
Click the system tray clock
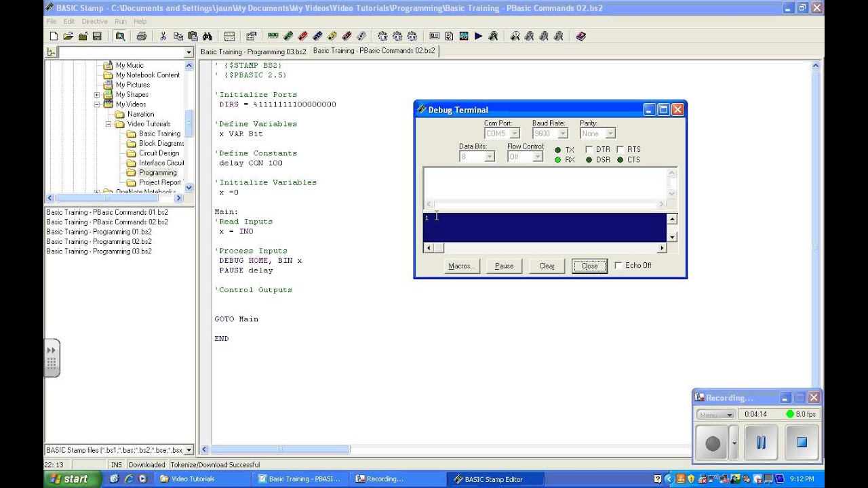tap(802, 479)
